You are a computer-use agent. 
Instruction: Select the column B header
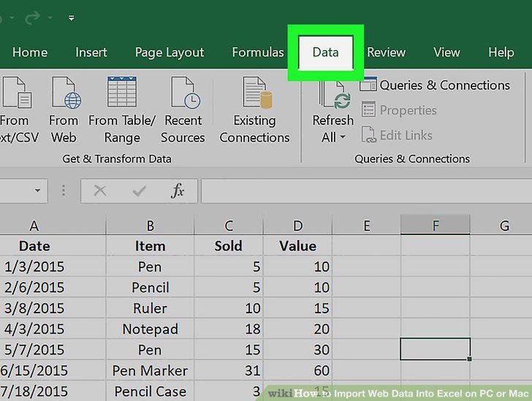click(x=151, y=225)
